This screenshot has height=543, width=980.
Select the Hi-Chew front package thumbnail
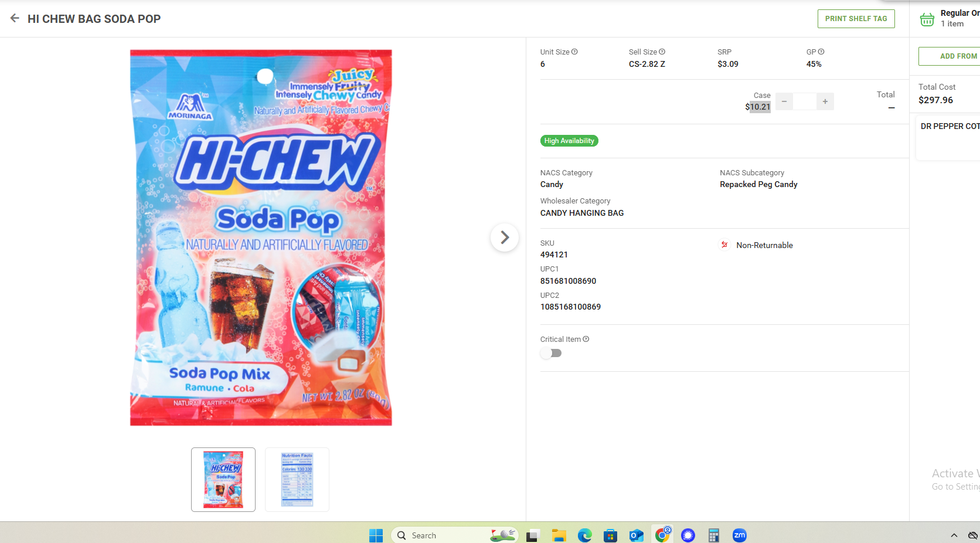(x=223, y=480)
